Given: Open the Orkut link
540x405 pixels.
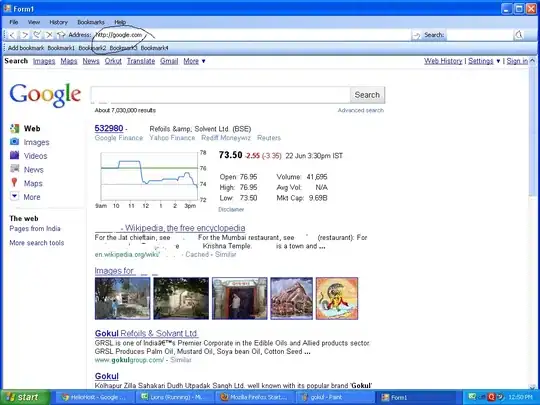Looking at the screenshot, I should [113, 61].
